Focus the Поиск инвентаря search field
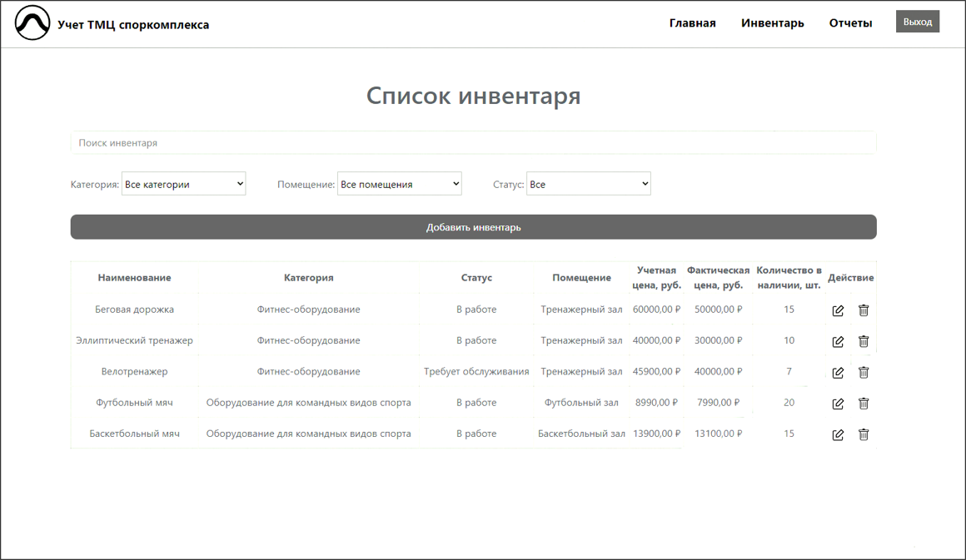966x560 pixels. click(473, 143)
